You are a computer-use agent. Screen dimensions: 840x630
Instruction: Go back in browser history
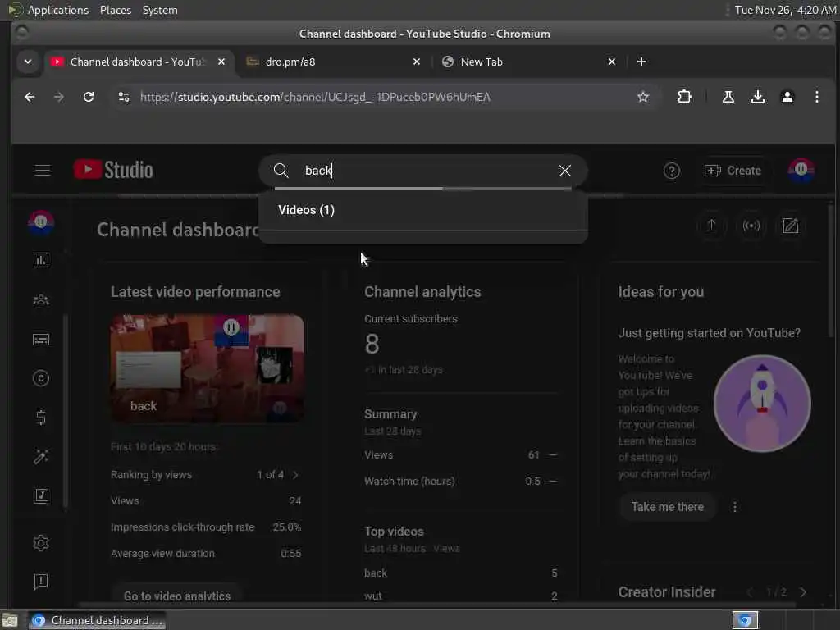[30, 97]
